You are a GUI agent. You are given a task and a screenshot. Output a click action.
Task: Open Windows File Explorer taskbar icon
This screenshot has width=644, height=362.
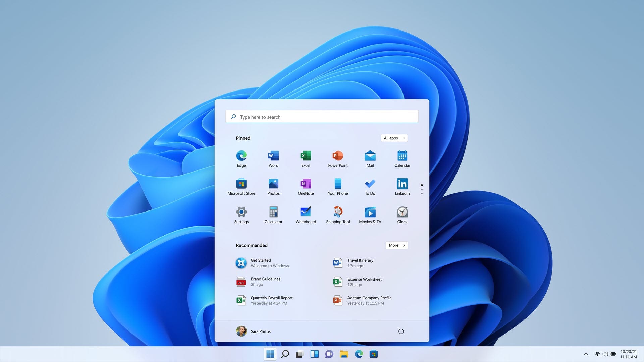click(x=344, y=354)
